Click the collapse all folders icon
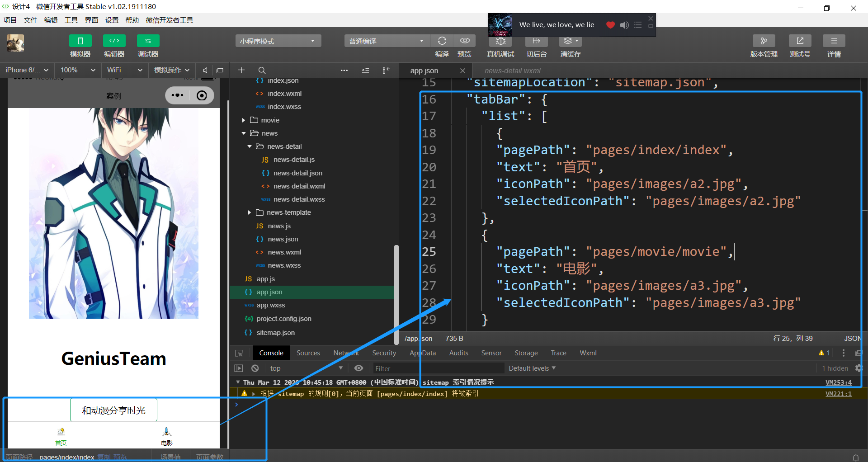The width and height of the screenshot is (868, 462). (365, 70)
